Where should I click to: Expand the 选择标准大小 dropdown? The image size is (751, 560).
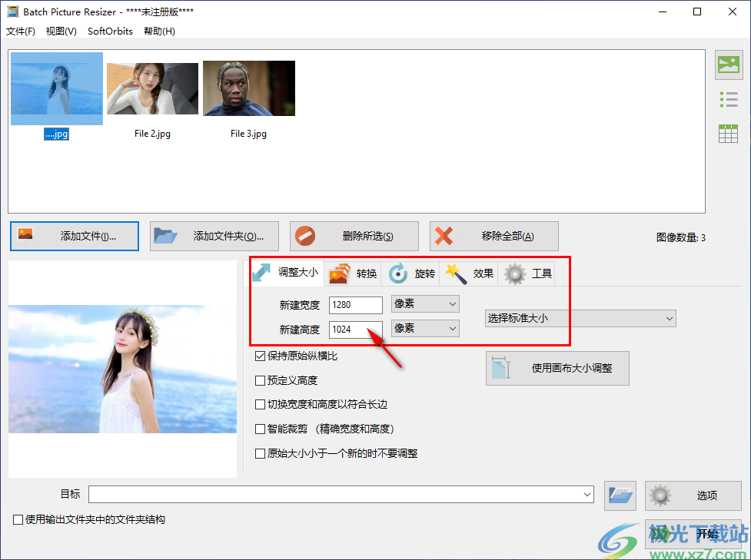tap(580, 318)
